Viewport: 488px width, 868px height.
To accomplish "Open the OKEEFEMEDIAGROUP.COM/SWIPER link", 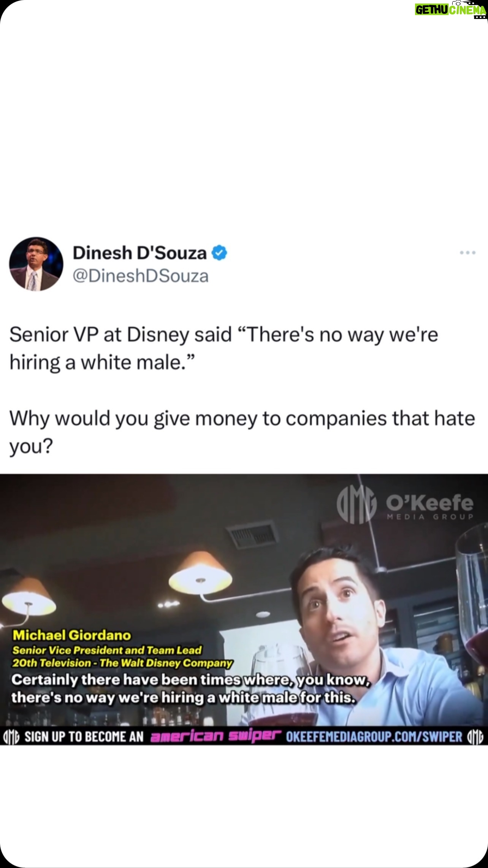I will [x=374, y=737].
